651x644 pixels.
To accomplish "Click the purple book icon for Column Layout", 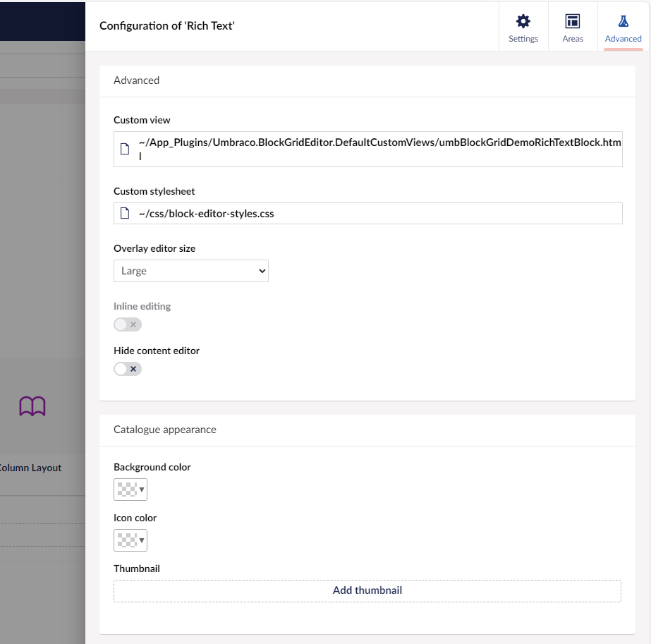I will [32, 406].
